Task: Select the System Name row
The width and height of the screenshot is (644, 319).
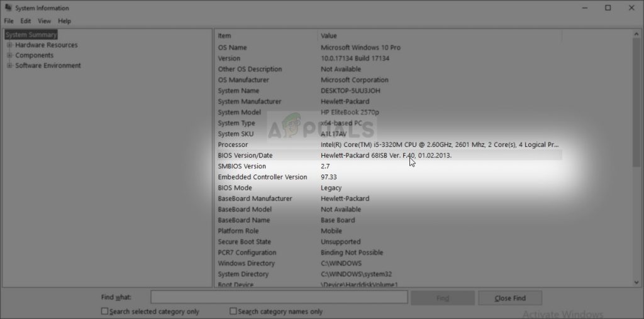Action: pyautogui.click(x=388, y=90)
